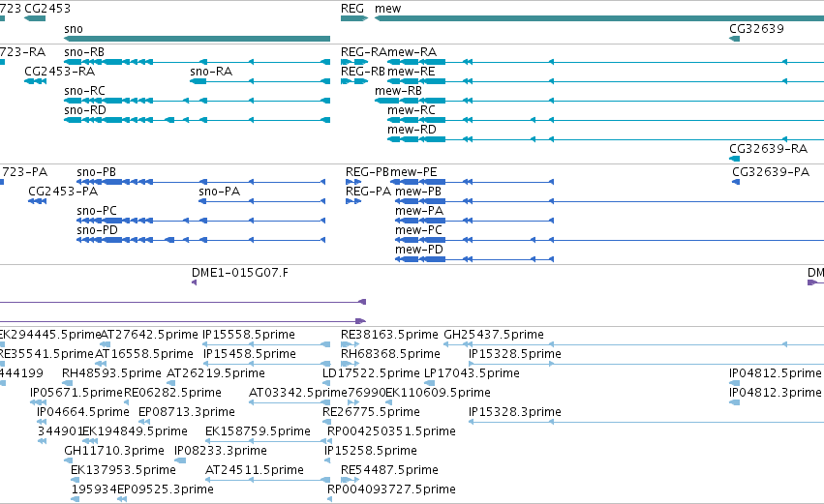
Task: Select the REG-RA transcript label
Action: click(364, 52)
